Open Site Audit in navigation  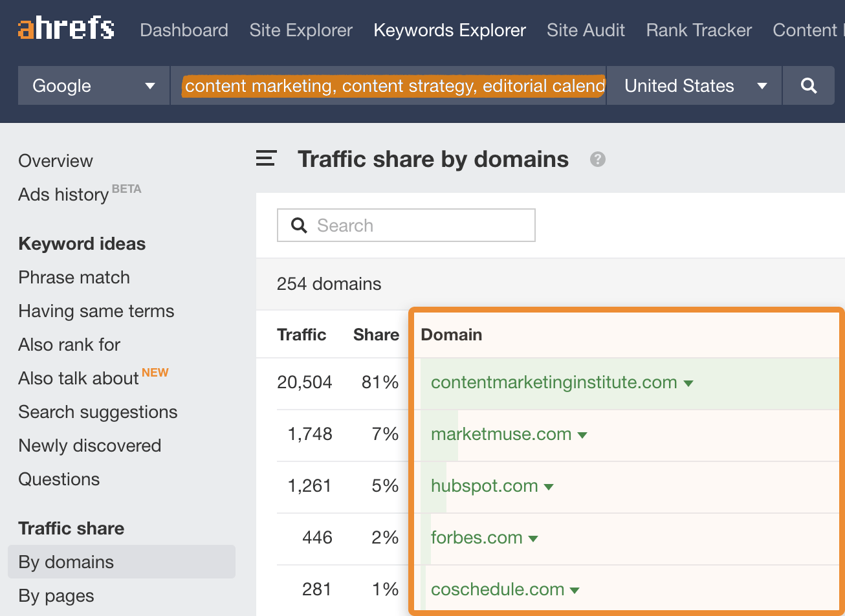[586, 30]
